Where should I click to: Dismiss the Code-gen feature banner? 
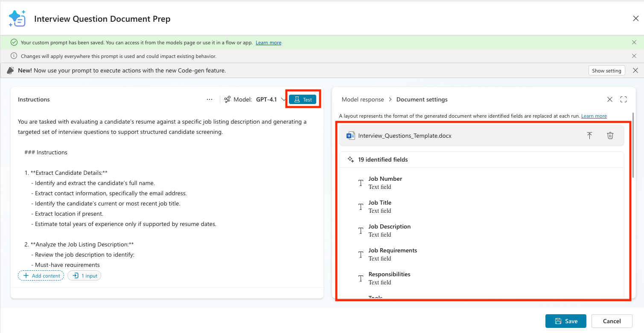coord(635,70)
